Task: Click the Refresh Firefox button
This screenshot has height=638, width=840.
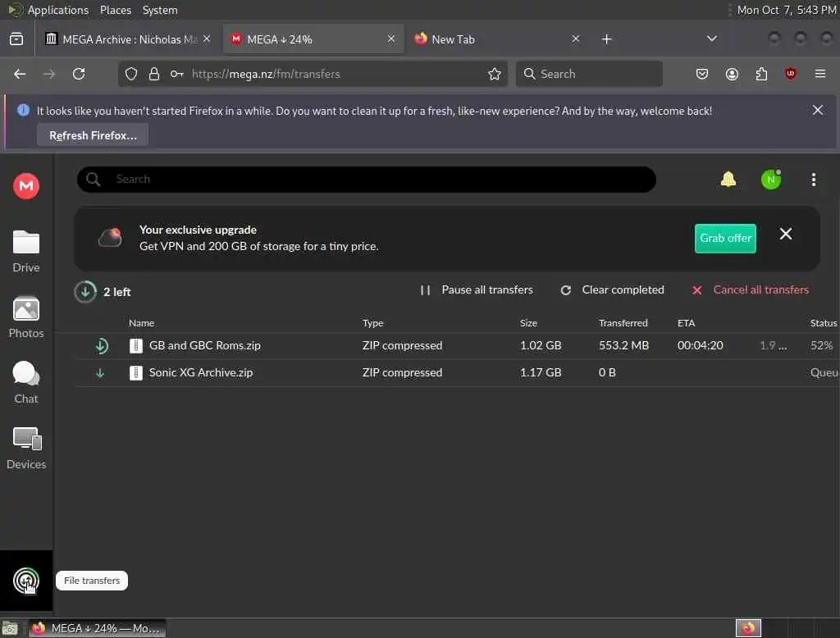Action: (93, 135)
